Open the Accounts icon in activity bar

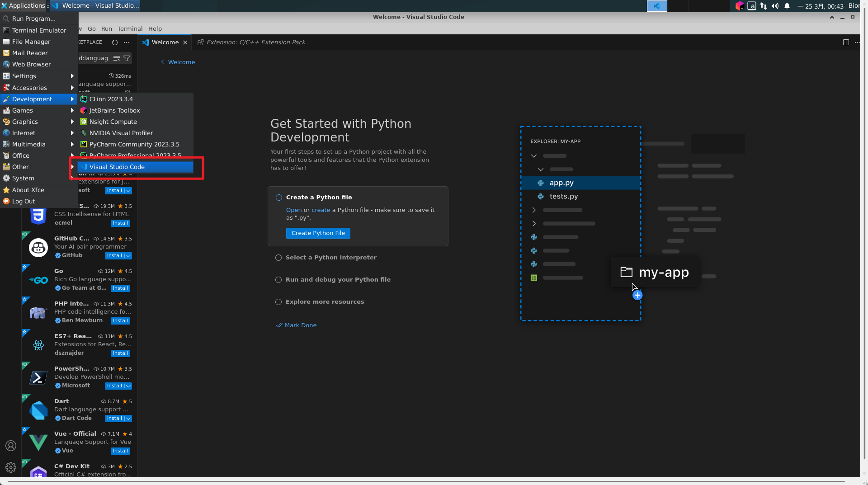coord(11,446)
